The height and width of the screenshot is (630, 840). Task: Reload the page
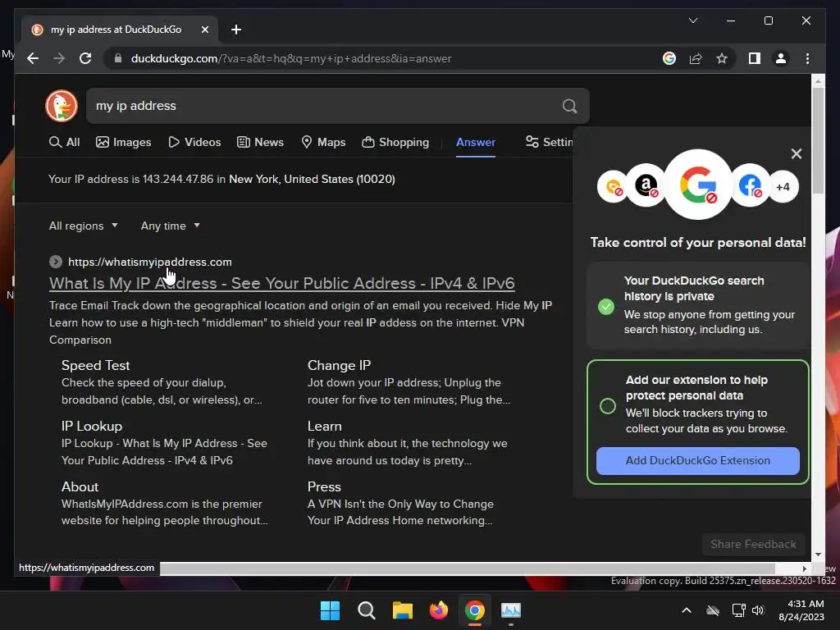click(85, 58)
